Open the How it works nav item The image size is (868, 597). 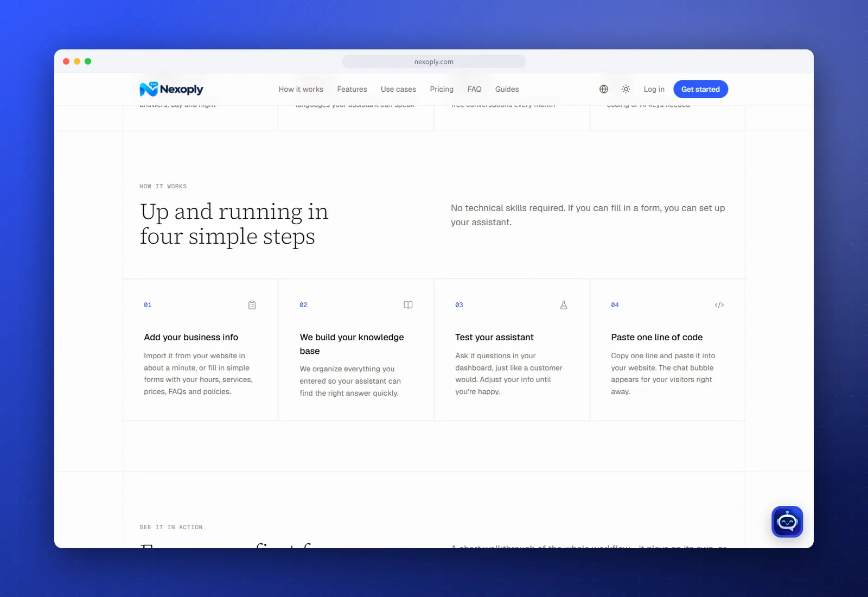301,89
